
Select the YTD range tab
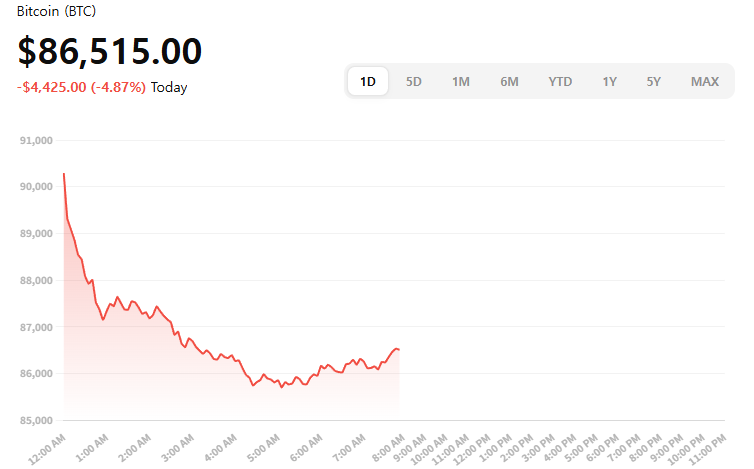pyautogui.click(x=560, y=82)
